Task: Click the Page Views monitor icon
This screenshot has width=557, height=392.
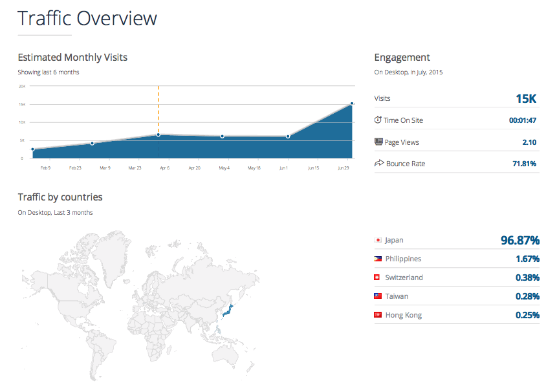Action: pos(378,142)
